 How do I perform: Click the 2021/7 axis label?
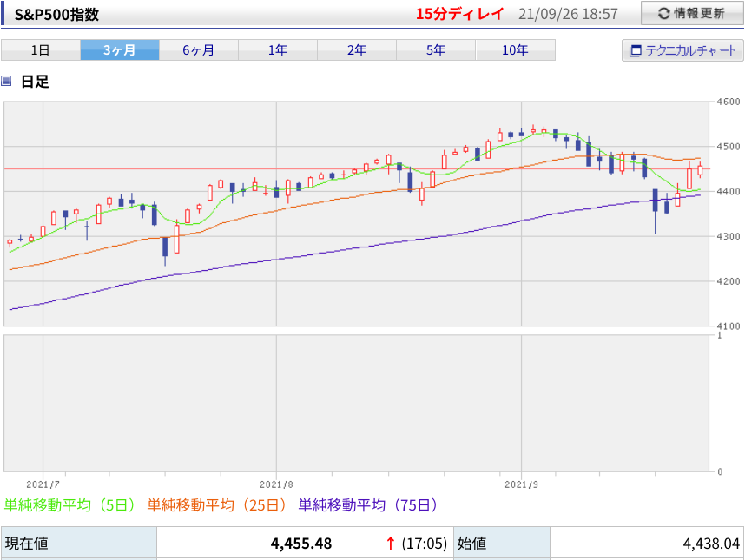coord(43,484)
